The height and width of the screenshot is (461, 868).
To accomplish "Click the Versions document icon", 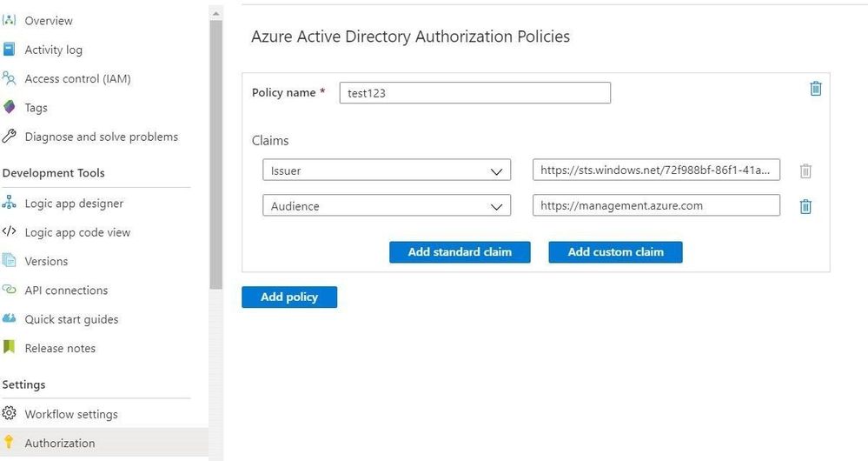I will 9,260.
